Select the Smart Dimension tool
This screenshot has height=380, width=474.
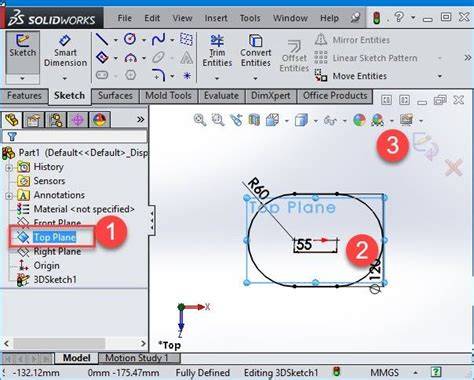(65, 51)
